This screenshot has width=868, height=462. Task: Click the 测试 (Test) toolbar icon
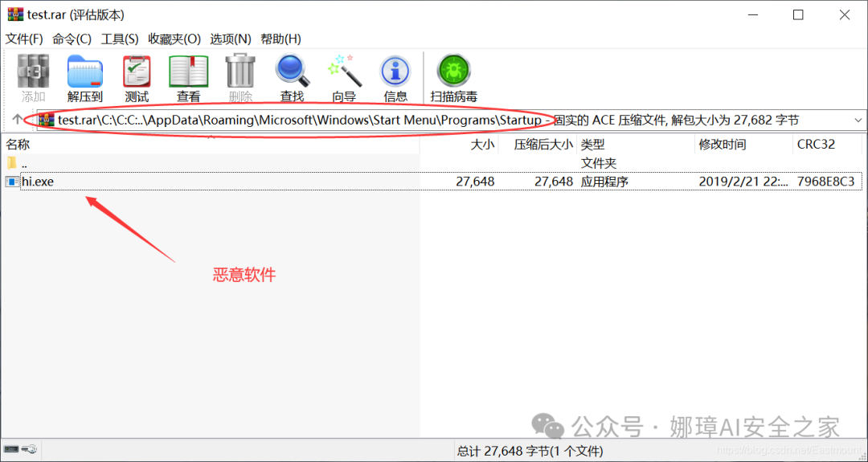pyautogui.click(x=137, y=72)
